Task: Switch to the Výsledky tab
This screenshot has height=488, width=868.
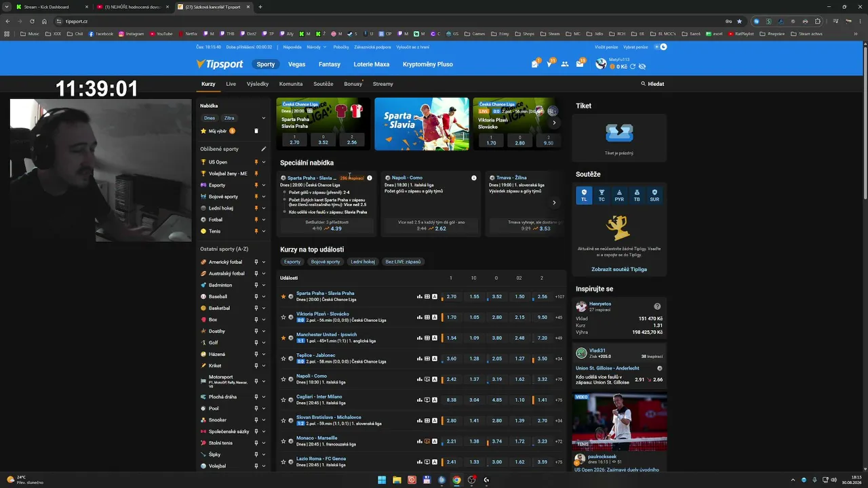Action: (258, 84)
